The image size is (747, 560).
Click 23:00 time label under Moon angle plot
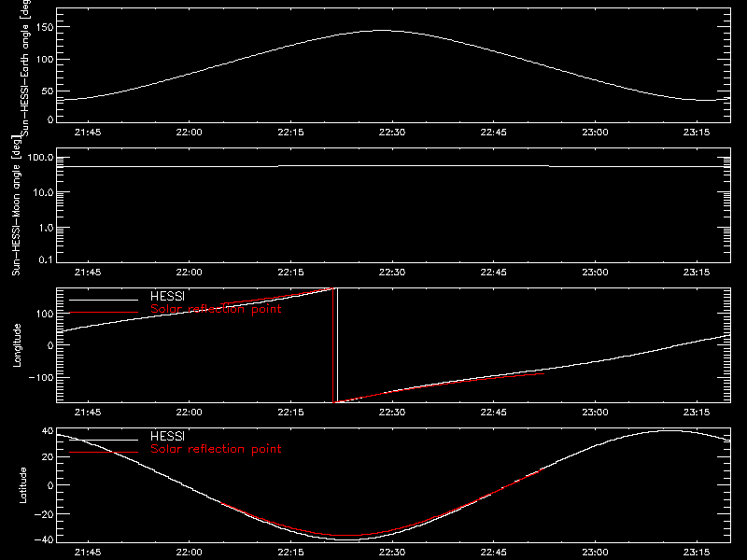[x=595, y=273]
